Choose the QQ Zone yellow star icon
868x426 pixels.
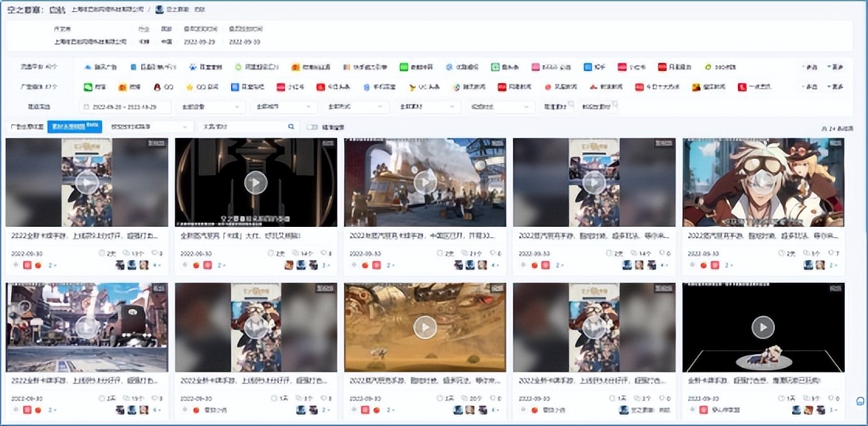[189, 88]
